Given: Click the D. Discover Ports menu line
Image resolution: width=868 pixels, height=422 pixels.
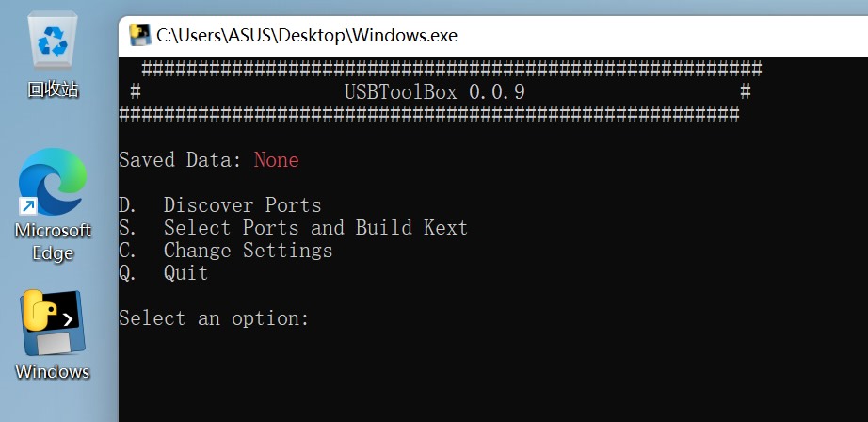Looking at the screenshot, I should pos(219,205).
